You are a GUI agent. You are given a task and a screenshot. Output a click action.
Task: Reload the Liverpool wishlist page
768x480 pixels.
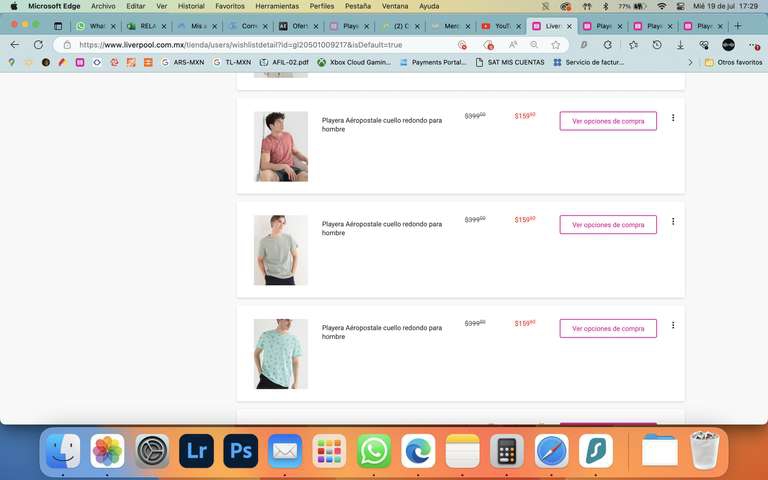[38, 45]
